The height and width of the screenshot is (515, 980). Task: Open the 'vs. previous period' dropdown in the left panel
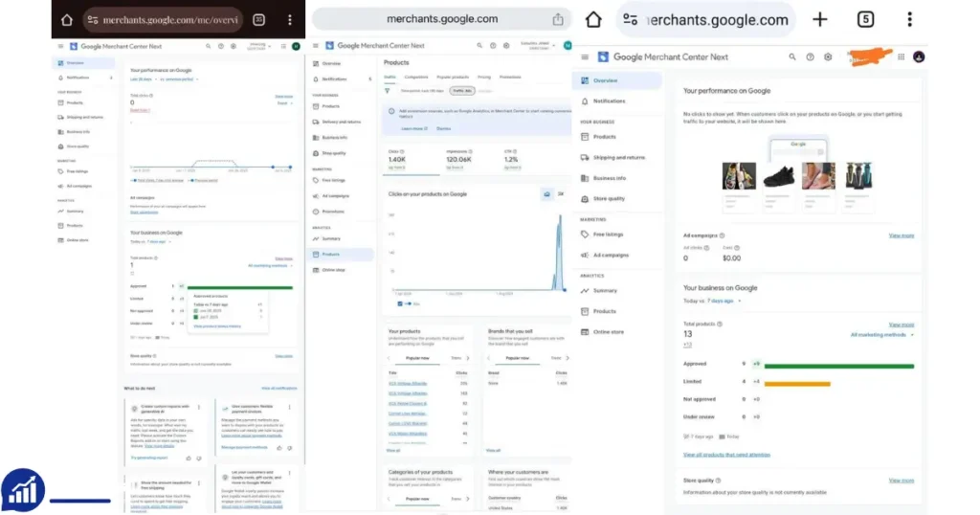click(x=179, y=79)
